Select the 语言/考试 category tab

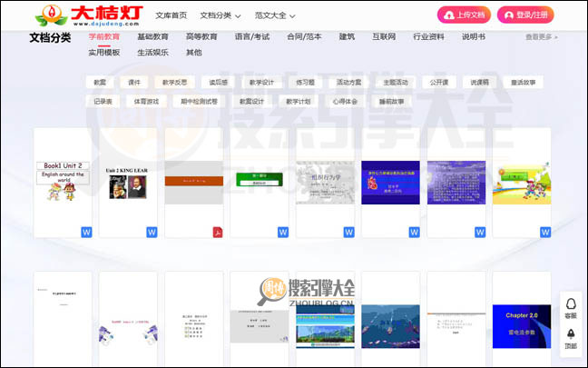click(x=252, y=36)
